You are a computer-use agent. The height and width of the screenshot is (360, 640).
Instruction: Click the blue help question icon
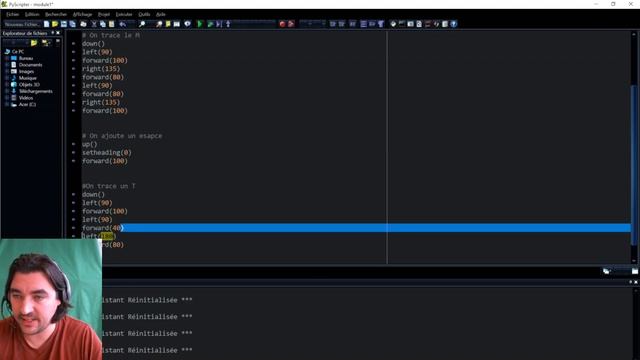(453, 24)
